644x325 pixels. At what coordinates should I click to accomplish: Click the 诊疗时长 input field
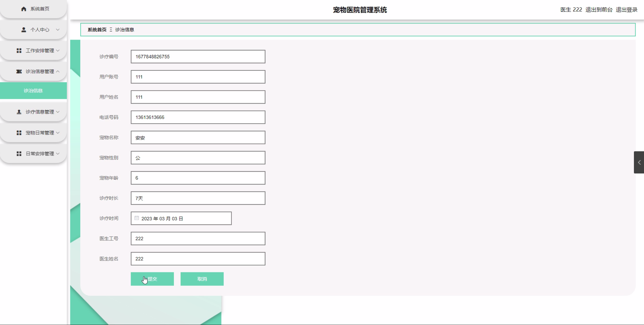tap(198, 198)
